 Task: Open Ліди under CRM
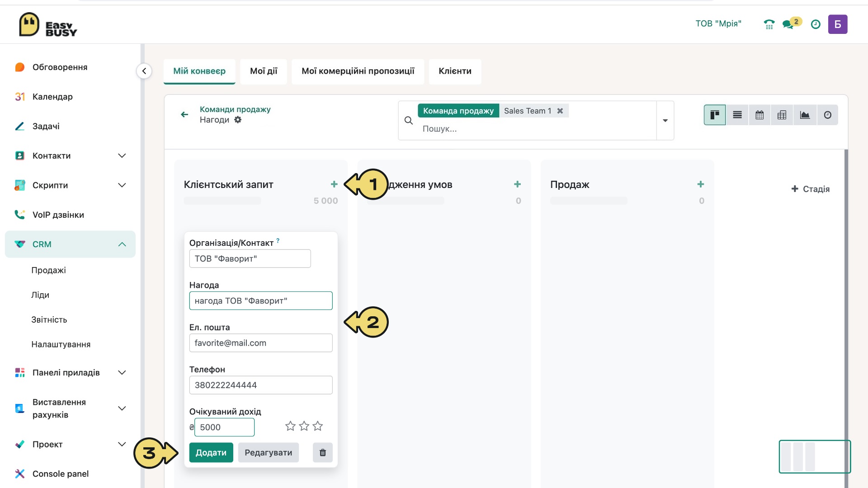coord(40,295)
